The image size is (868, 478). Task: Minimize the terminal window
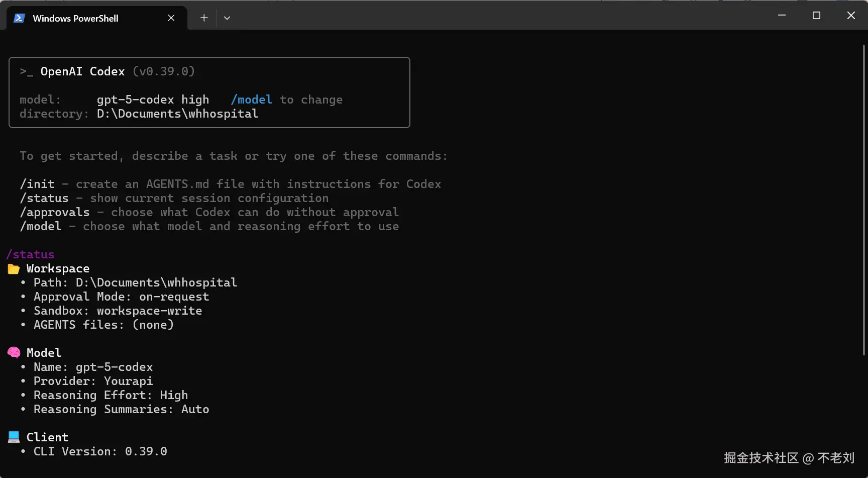pyautogui.click(x=782, y=16)
